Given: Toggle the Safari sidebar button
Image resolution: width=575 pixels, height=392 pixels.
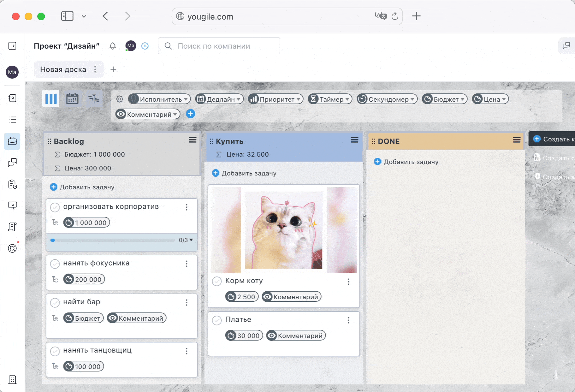Looking at the screenshot, I should 67,16.
